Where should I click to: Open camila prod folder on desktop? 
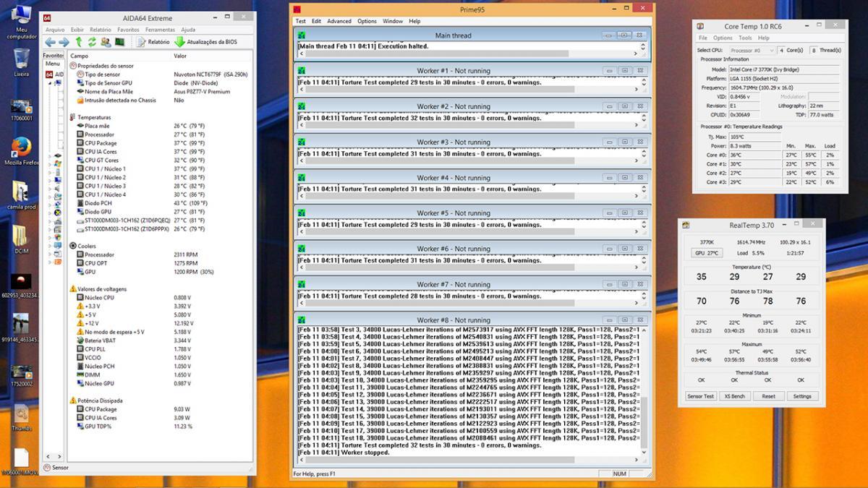click(x=21, y=195)
